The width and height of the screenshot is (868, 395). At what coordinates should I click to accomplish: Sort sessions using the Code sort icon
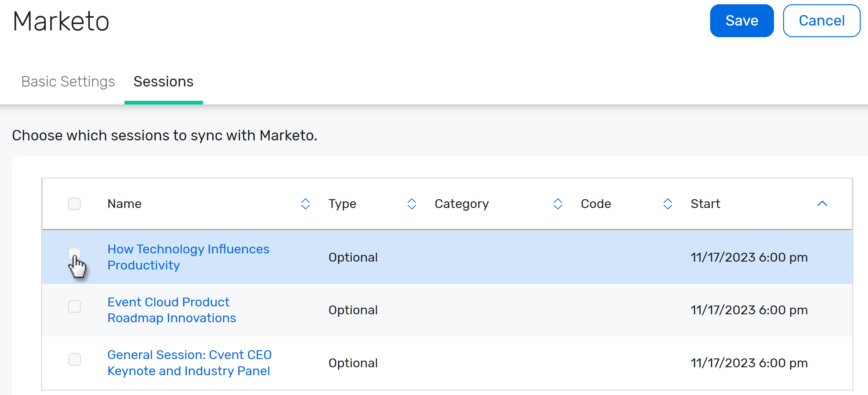[x=668, y=203]
